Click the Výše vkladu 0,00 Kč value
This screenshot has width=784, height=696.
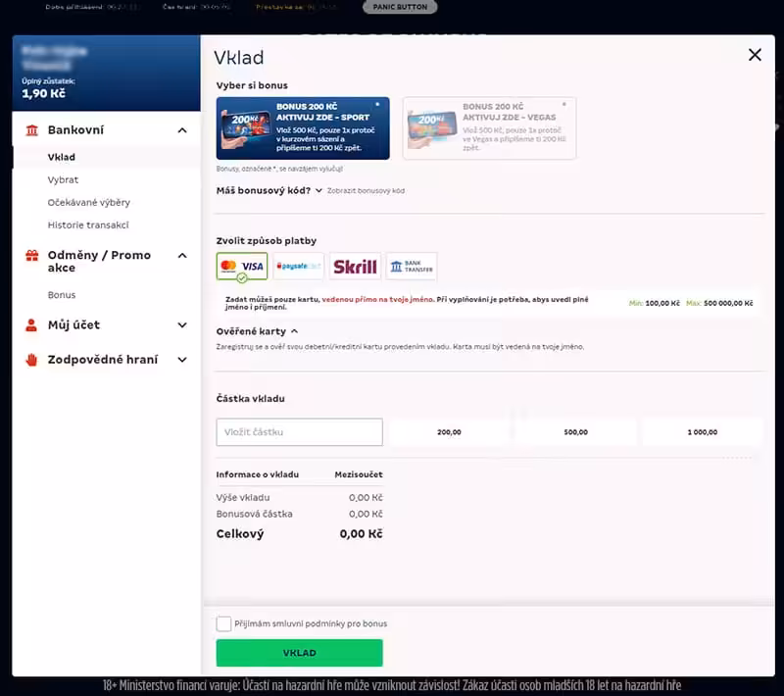(x=366, y=498)
